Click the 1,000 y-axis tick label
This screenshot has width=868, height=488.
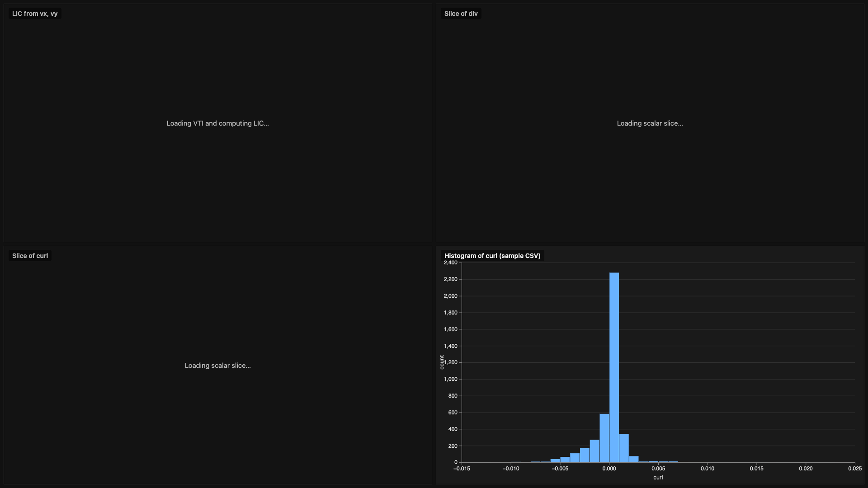pyautogui.click(x=450, y=379)
